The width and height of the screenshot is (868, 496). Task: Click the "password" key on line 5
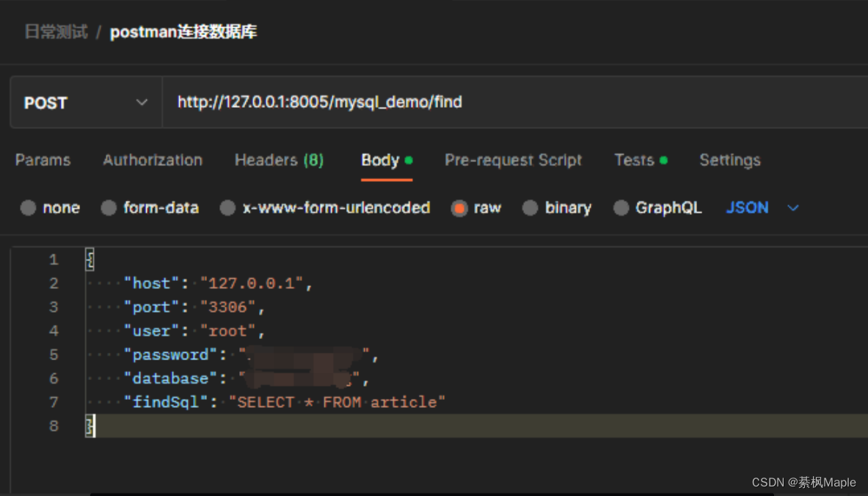(x=170, y=355)
